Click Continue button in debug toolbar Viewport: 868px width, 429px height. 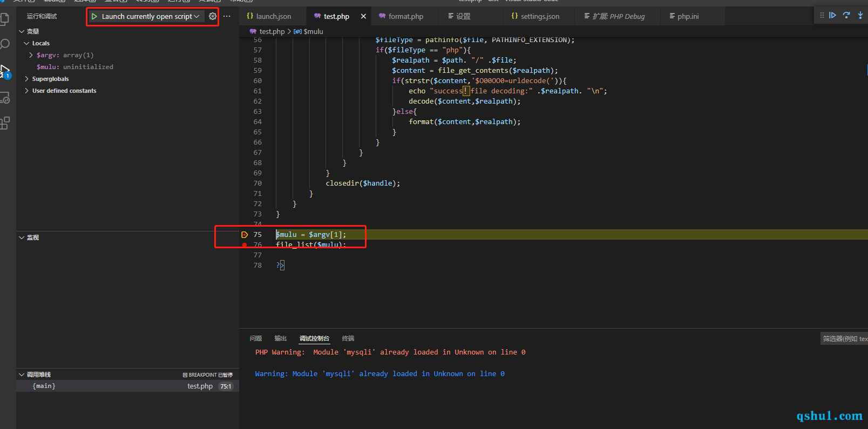pyautogui.click(x=833, y=15)
